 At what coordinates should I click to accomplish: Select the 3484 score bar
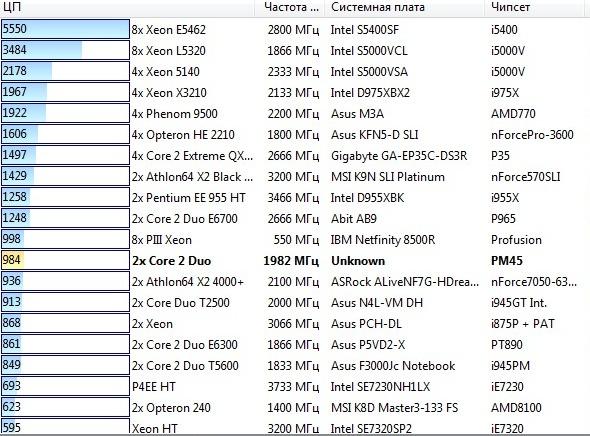click(x=65, y=50)
